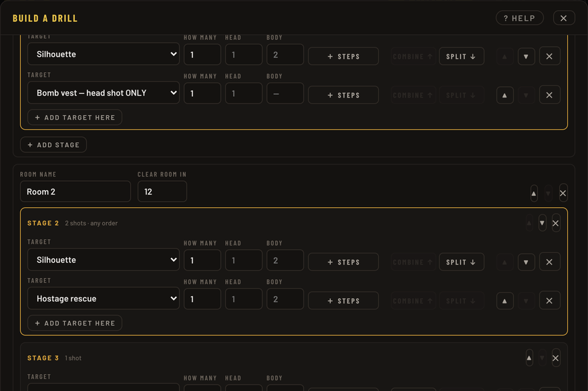The width and height of the screenshot is (588, 391).
Task: Open the Stage 2 Silhouette target dropdown
Action: [x=104, y=260]
